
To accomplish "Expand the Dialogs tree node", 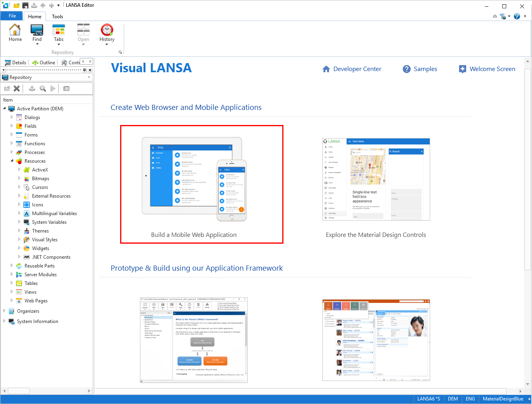I will [x=12, y=117].
